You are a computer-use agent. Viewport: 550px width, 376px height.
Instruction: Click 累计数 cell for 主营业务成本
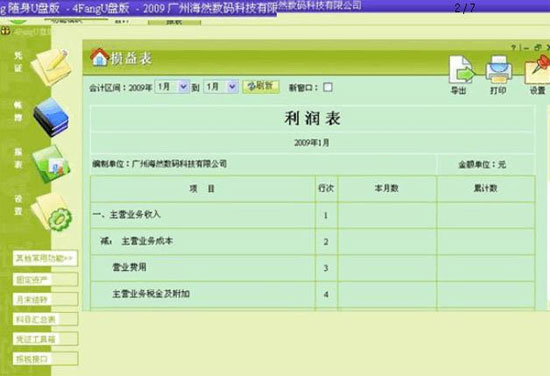point(486,241)
